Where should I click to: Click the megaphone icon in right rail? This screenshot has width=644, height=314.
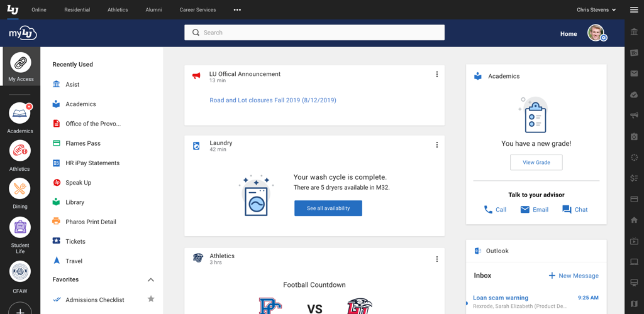634,116
